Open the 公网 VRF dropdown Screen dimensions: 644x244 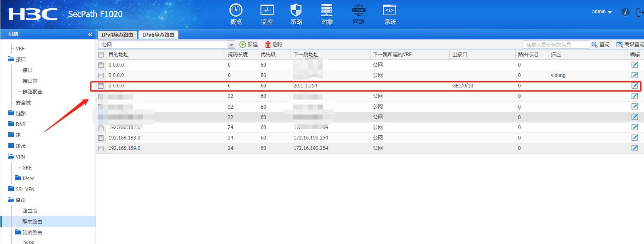pos(230,44)
